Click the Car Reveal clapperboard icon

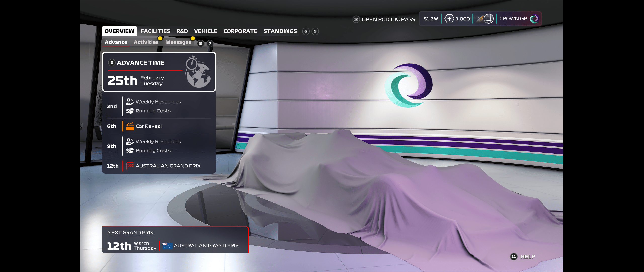point(130,126)
